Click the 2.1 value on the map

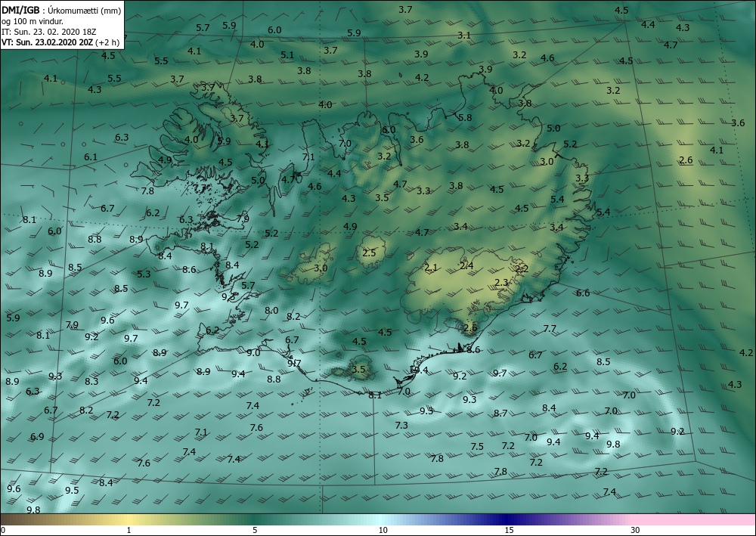[x=431, y=268]
